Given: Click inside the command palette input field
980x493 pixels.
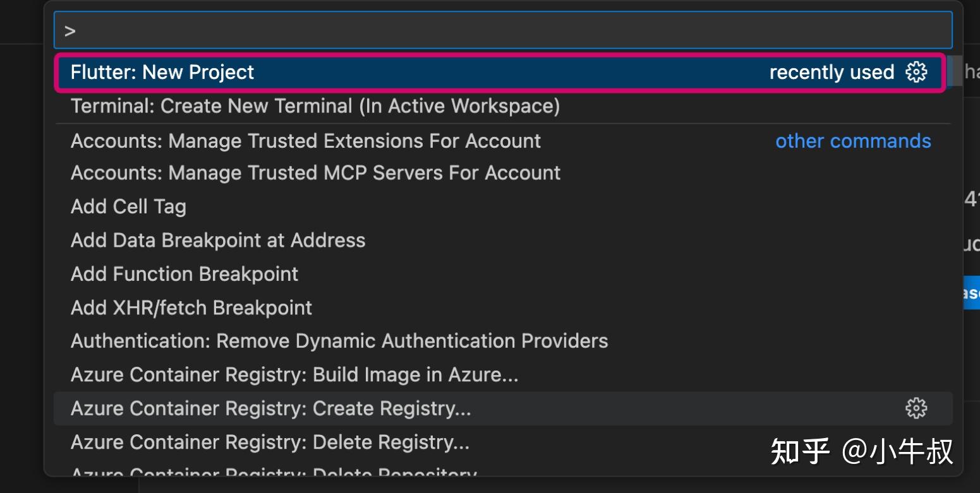Looking at the screenshot, I should pyautogui.click(x=442, y=29).
